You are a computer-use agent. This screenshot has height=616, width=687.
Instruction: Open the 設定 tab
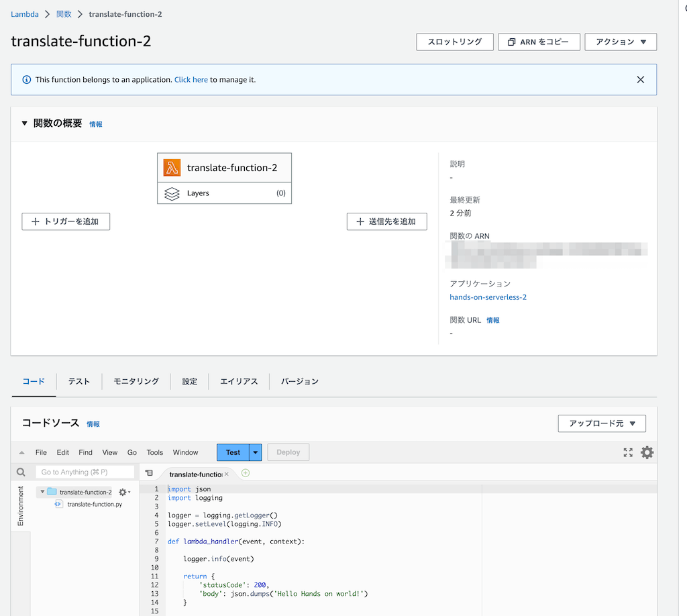click(x=190, y=382)
